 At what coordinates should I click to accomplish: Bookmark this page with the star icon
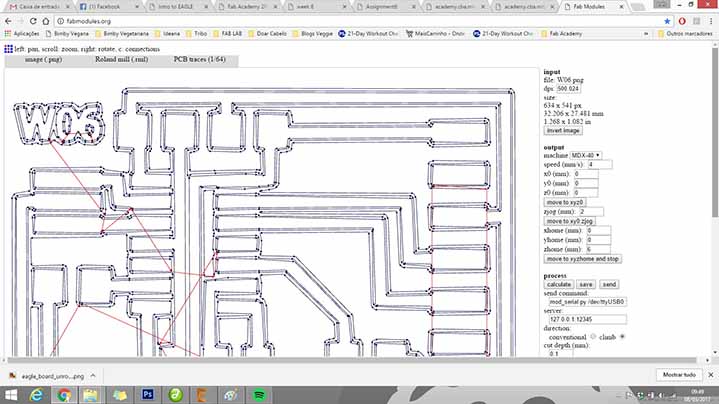(x=667, y=21)
